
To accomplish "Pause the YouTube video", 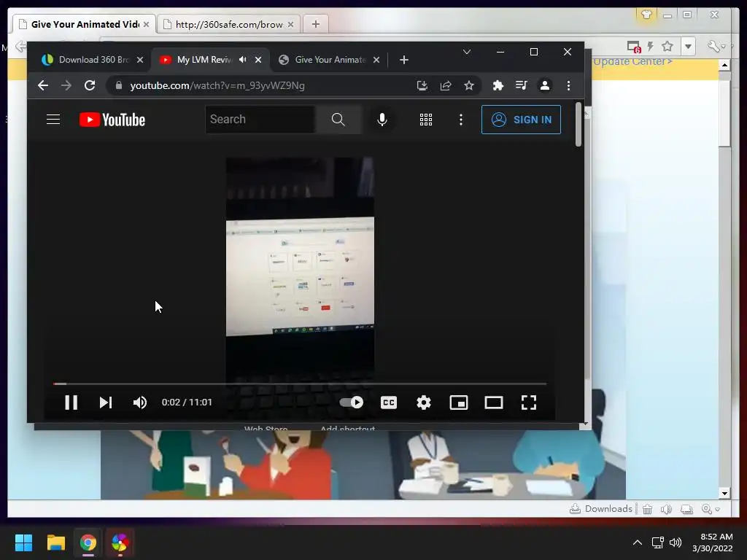I will pyautogui.click(x=71, y=402).
